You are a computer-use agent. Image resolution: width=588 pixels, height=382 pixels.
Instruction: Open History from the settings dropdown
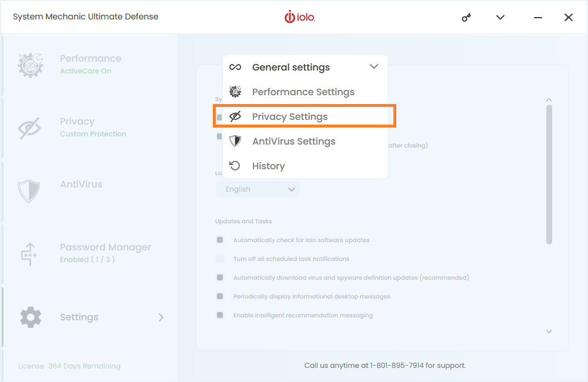tap(305, 166)
